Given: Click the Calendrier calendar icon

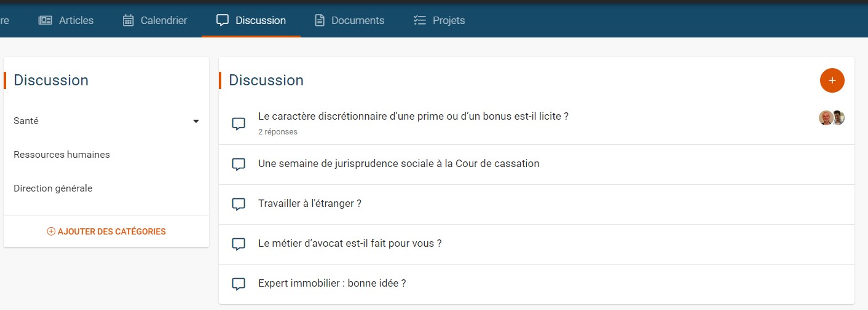Looking at the screenshot, I should [128, 20].
